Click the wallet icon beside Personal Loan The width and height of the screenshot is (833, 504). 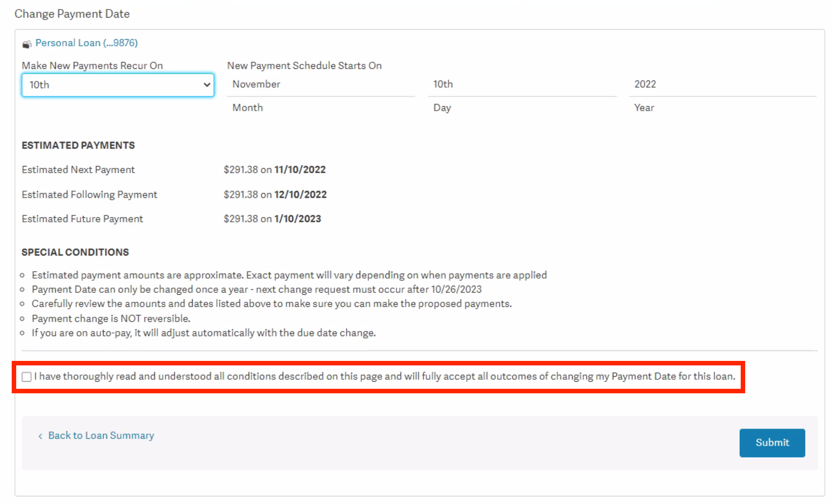coord(27,43)
